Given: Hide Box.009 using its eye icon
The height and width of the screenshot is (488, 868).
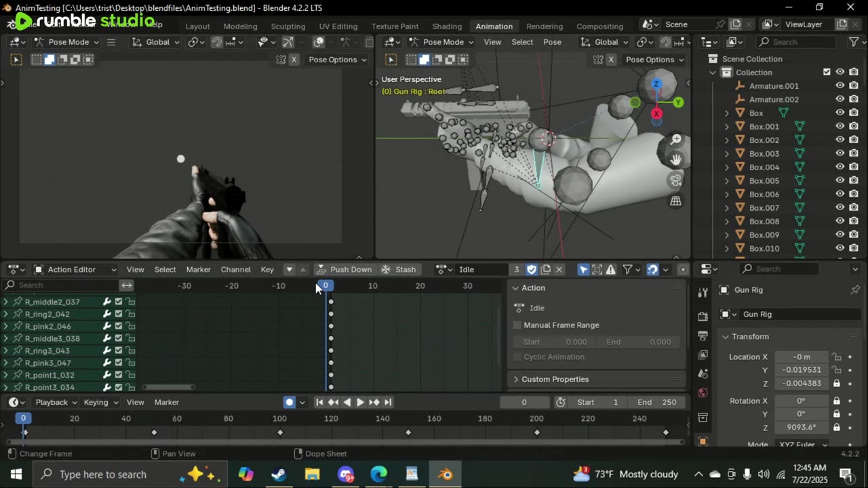Looking at the screenshot, I should [x=840, y=235].
